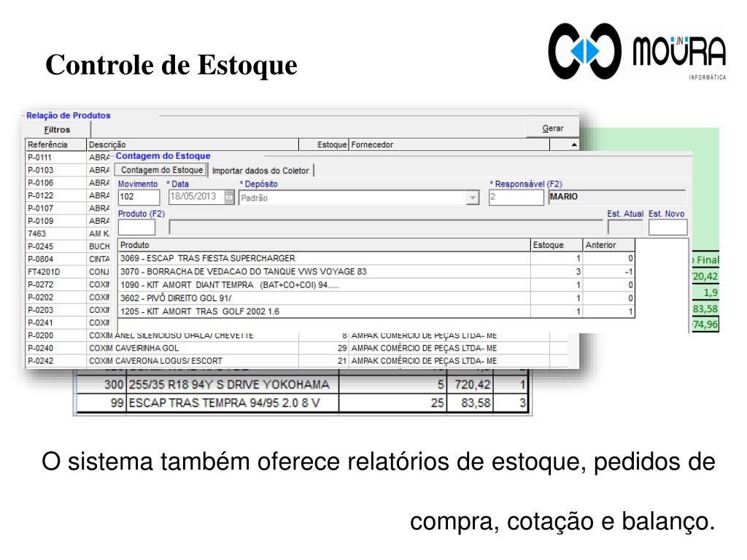This screenshot has width=747, height=560.
Task: Select reference P-0804 row
Action: [55, 259]
